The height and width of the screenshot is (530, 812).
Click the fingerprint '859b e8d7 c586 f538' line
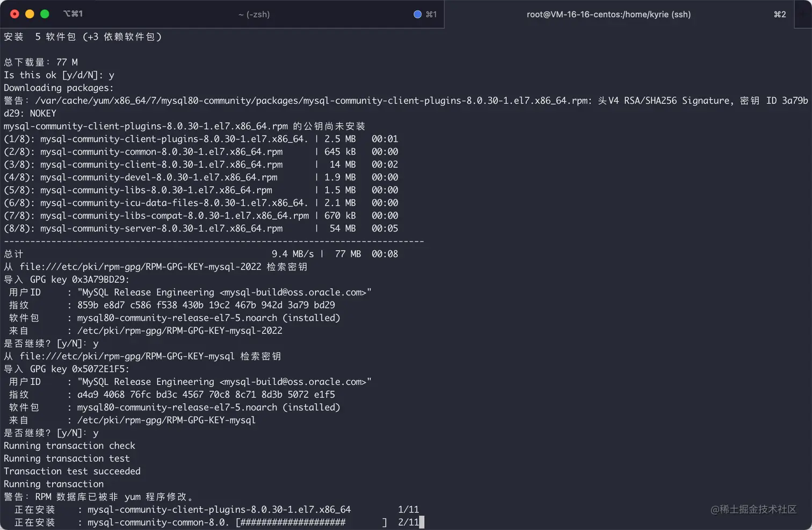pyautogui.click(x=172, y=305)
